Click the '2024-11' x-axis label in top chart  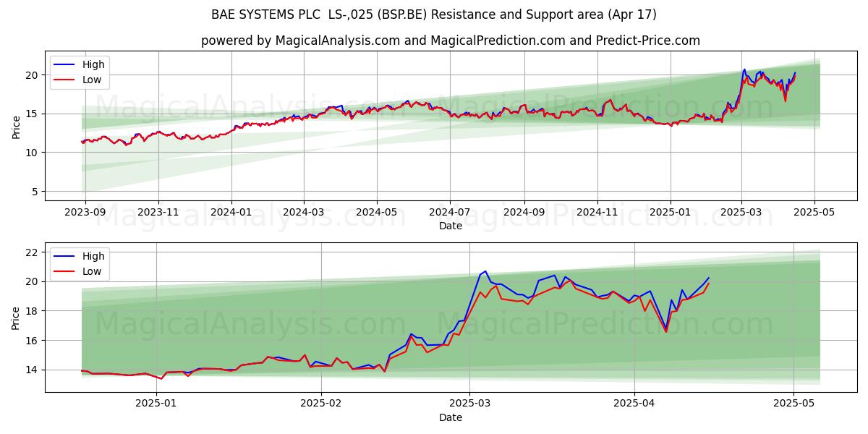(597, 213)
